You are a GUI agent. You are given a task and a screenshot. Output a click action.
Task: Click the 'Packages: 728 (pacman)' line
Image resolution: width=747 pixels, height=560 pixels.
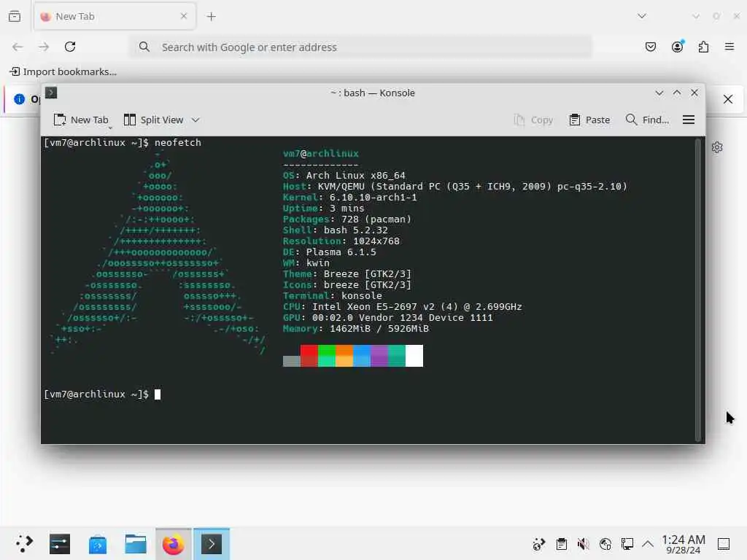click(x=347, y=219)
